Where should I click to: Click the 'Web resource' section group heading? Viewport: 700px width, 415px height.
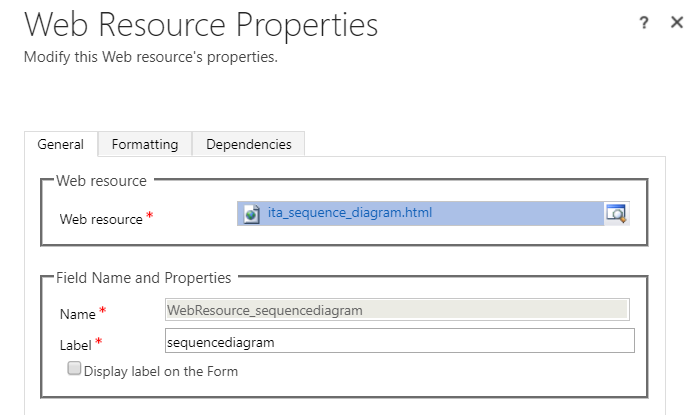(x=101, y=181)
